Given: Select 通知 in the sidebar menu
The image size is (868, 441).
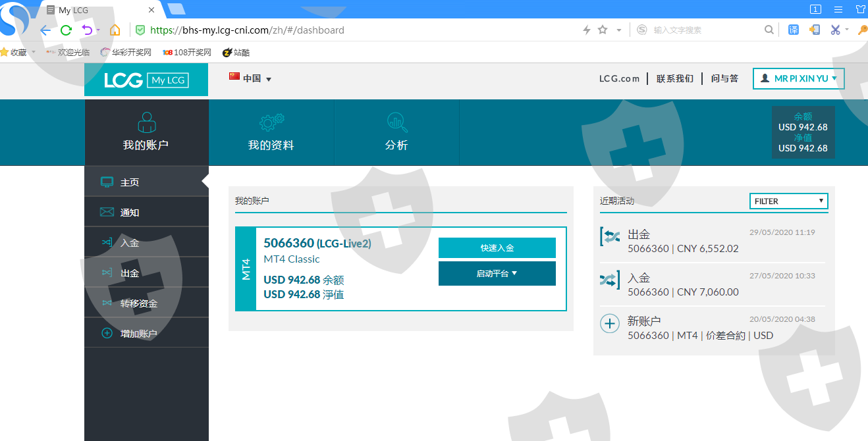Looking at the screenshot, I should (x=146, y=212).
